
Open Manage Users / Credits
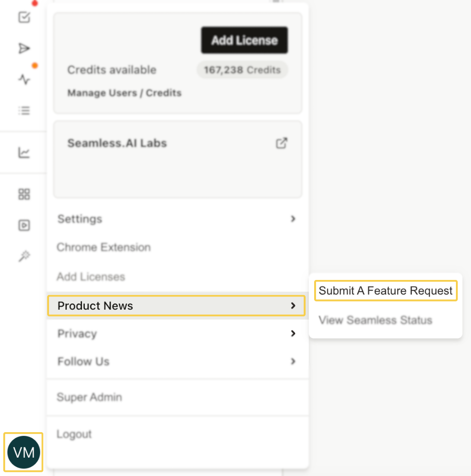(124, 93)
